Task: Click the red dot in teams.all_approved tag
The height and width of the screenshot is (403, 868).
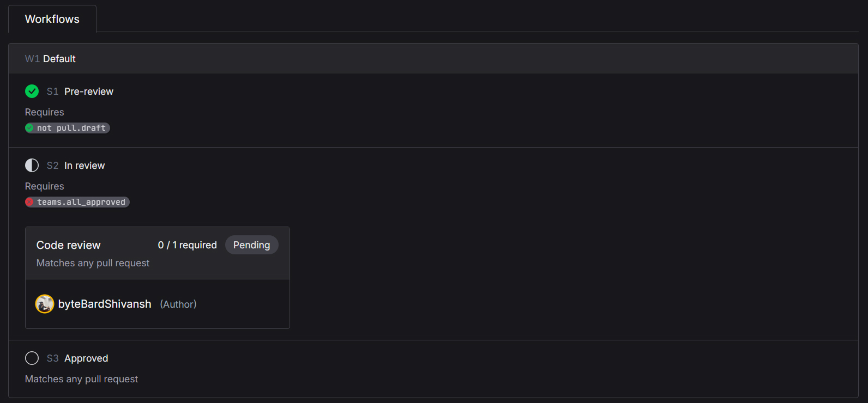Action: (29, 202)
